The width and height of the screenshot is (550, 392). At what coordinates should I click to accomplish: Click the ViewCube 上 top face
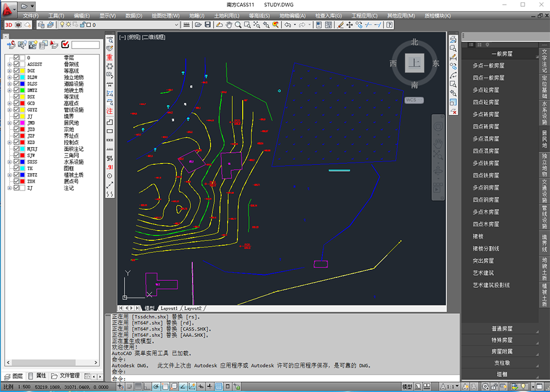pyautogui.click(x=415, y=63)
